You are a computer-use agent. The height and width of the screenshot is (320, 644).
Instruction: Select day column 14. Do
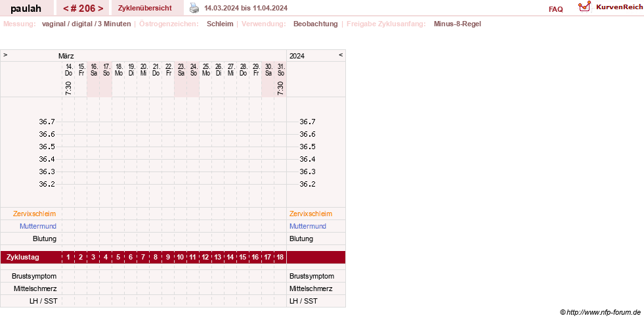68,70
